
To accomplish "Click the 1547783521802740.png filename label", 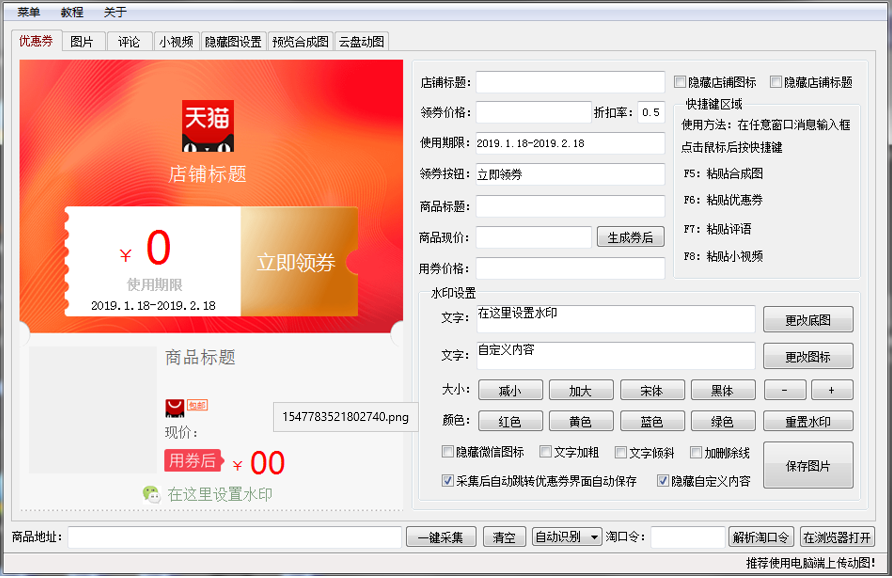I will [345, 417].
